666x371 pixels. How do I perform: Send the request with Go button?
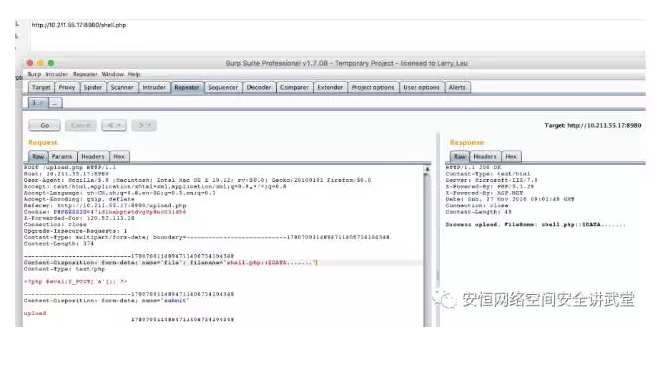pos(45,125)
